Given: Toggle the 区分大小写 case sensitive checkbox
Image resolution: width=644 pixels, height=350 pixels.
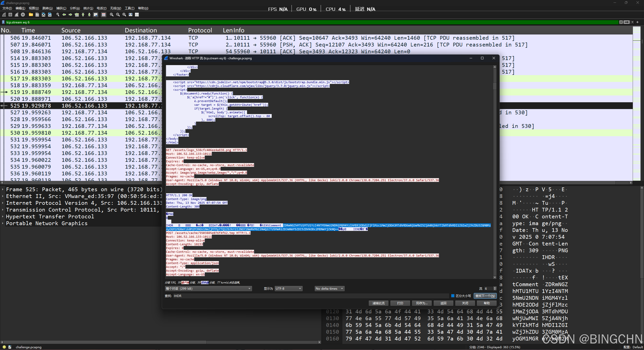Looking at the screenshot, I should tap(453, 296).
